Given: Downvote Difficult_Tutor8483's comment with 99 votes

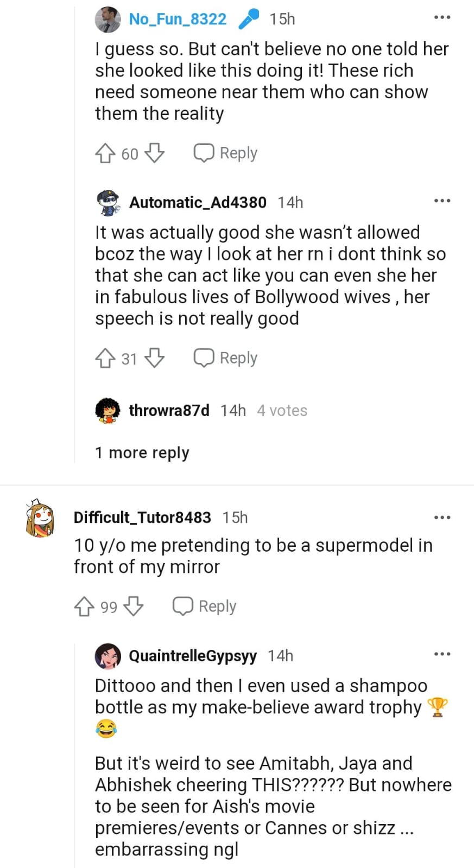Looking at the screenshot, I should point(134,607).
